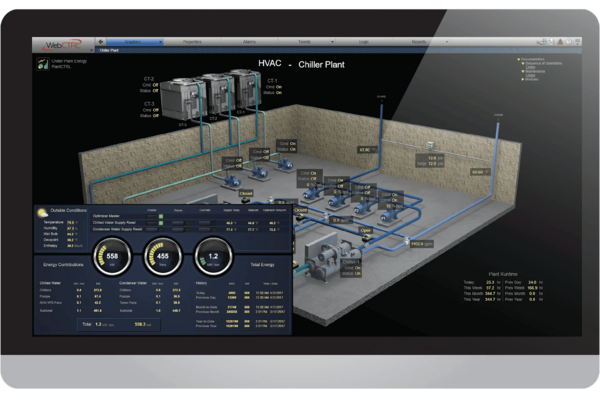Click the 50.60 temperature reading on the wall

coord(481,172)
